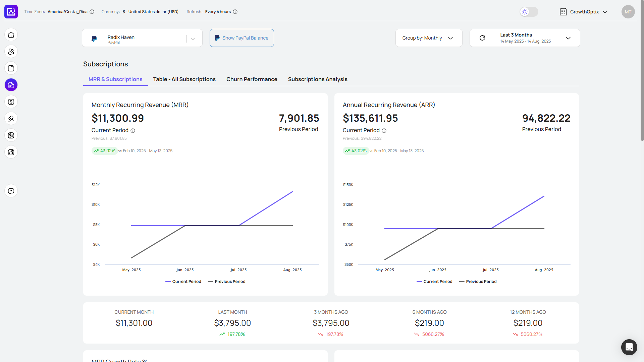Click the GrowthOptix logo icon
Screen dimensions: 644x362
coord(11,12)
